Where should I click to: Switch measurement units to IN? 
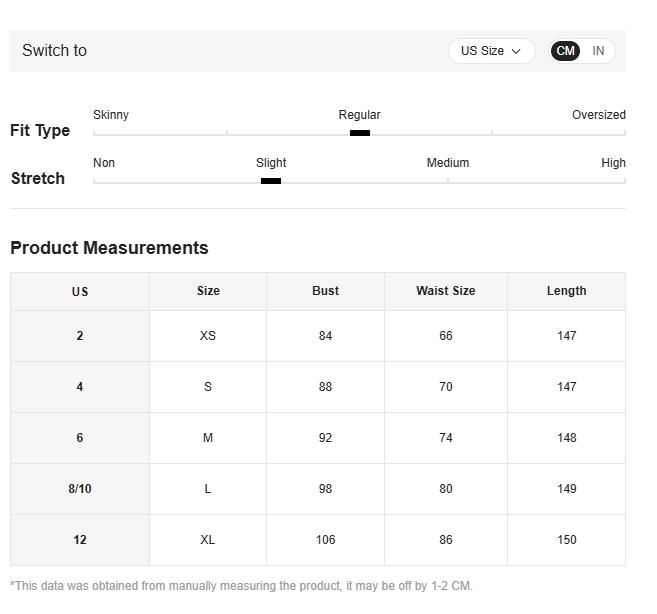598,51
